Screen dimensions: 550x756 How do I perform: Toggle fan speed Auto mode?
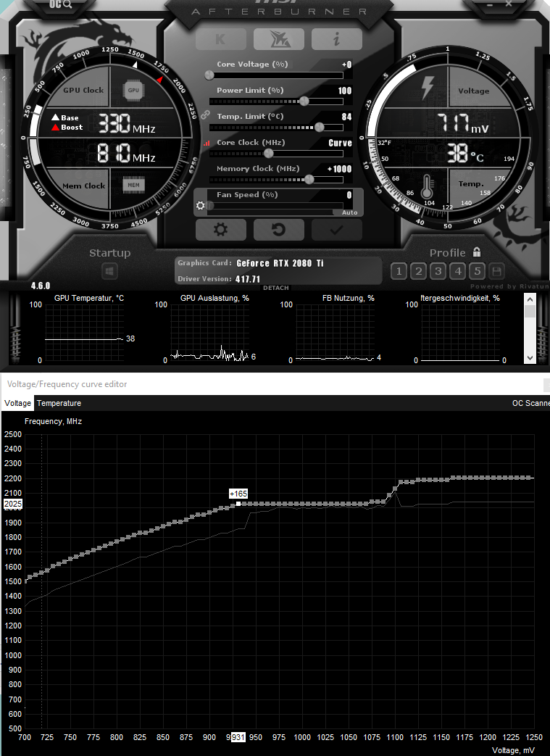349,212
